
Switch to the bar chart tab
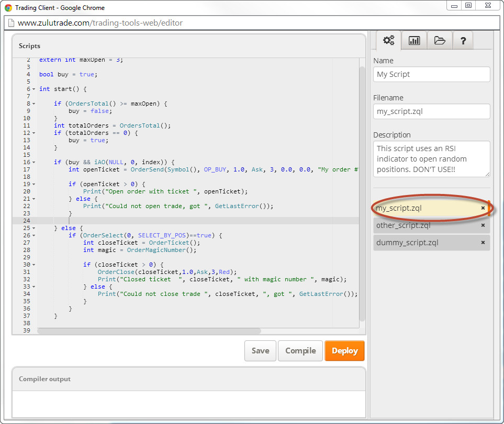tap(414, 40)
